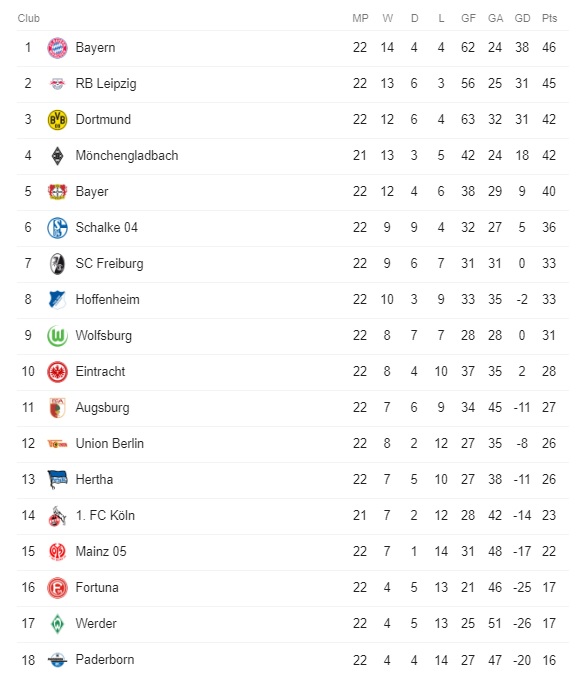
Task: Click the RB Leipzig club logo
Action: pos(57,84)
